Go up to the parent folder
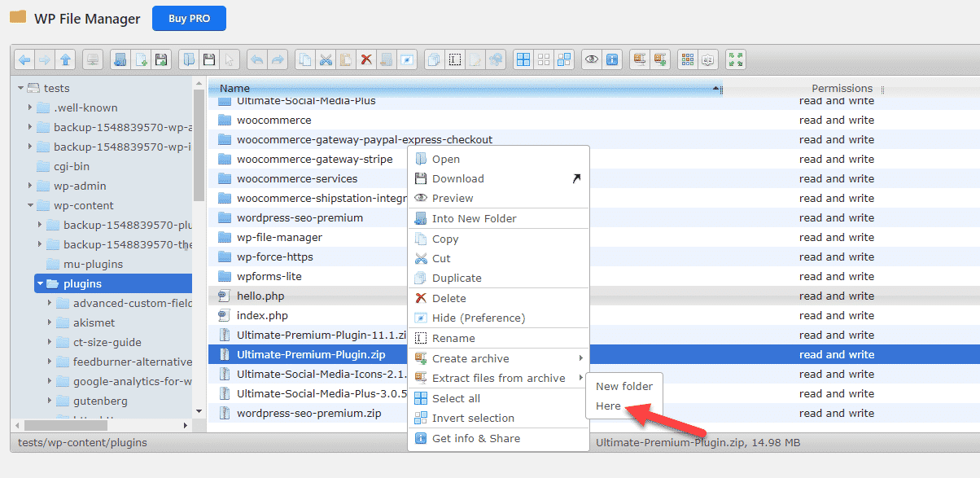Image resolution: width=980 pixels, height=478 pixels. [66, 59]
